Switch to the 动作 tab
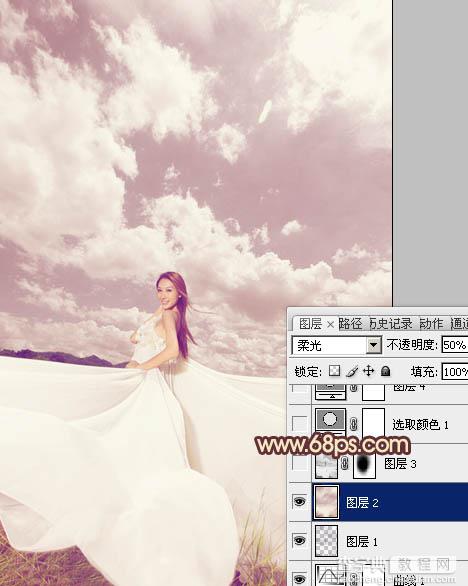The width and height of the screenshot is (468, 586). click(x=431, y=324)
